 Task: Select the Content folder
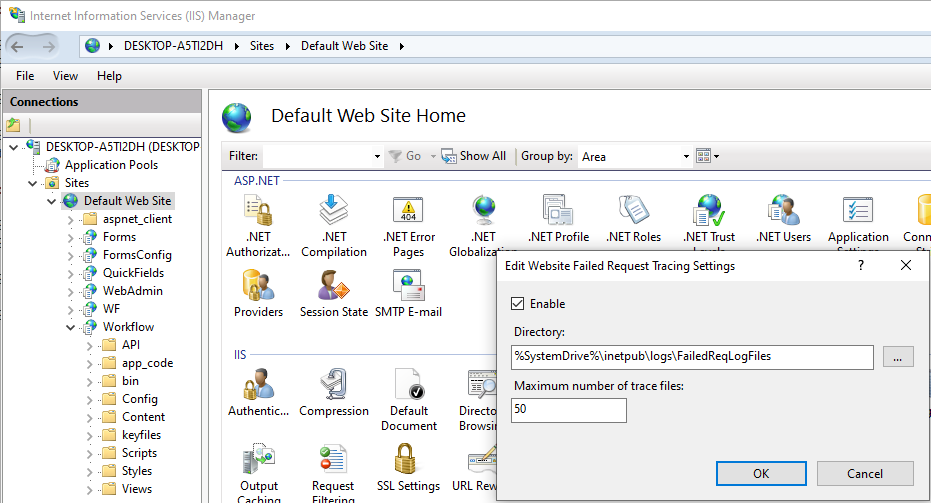click(x=143, y=417)
